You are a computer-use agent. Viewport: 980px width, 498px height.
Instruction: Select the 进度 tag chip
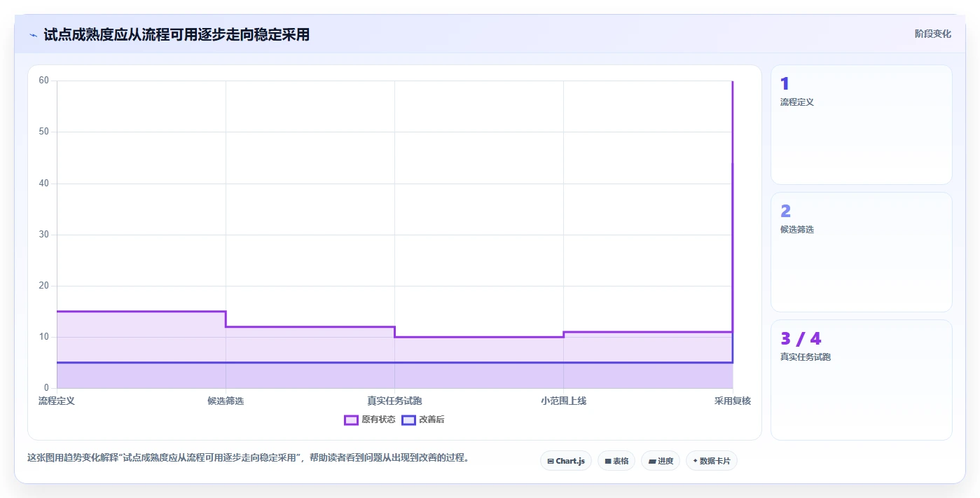click(x=661, y=461)
